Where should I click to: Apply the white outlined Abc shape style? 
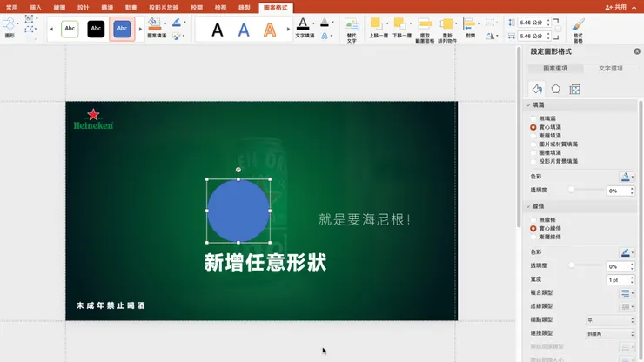tap(70, 29)
